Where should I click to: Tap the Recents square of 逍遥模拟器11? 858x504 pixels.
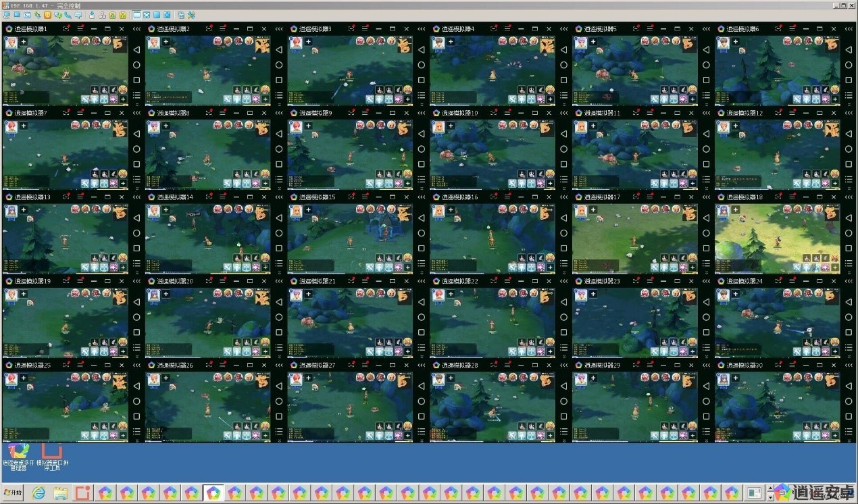(707, 164)
